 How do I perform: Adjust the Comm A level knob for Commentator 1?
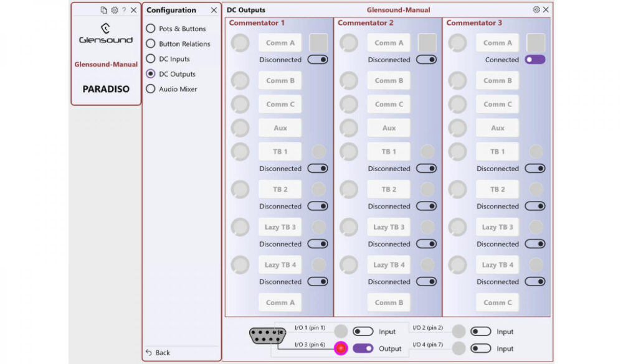240,42
